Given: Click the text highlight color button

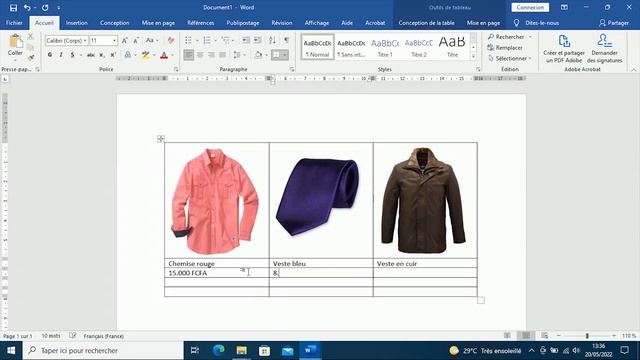Looking at the screenshot, I should coord(145,55).
